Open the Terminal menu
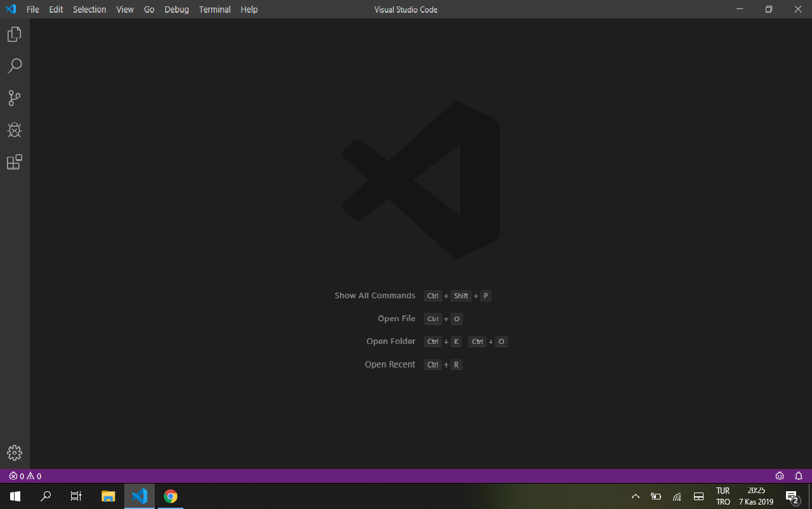812x509 pixels. click(x=215, y=10)
